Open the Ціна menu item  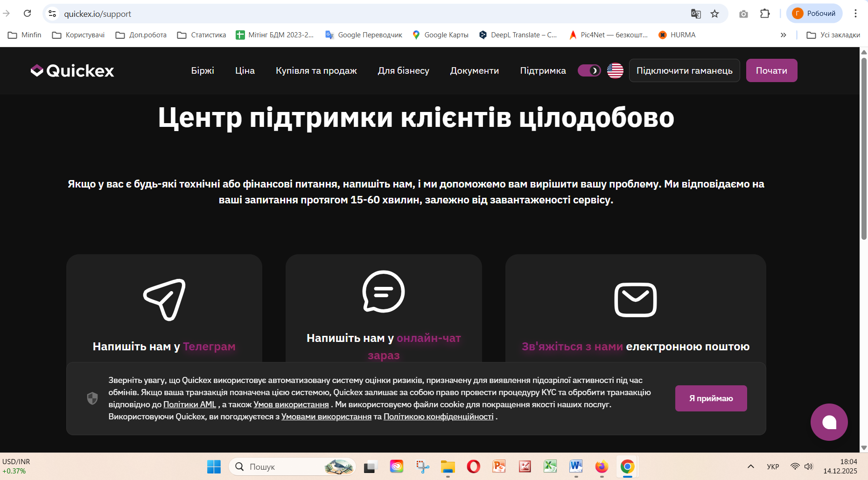click(x=245, y=70)
